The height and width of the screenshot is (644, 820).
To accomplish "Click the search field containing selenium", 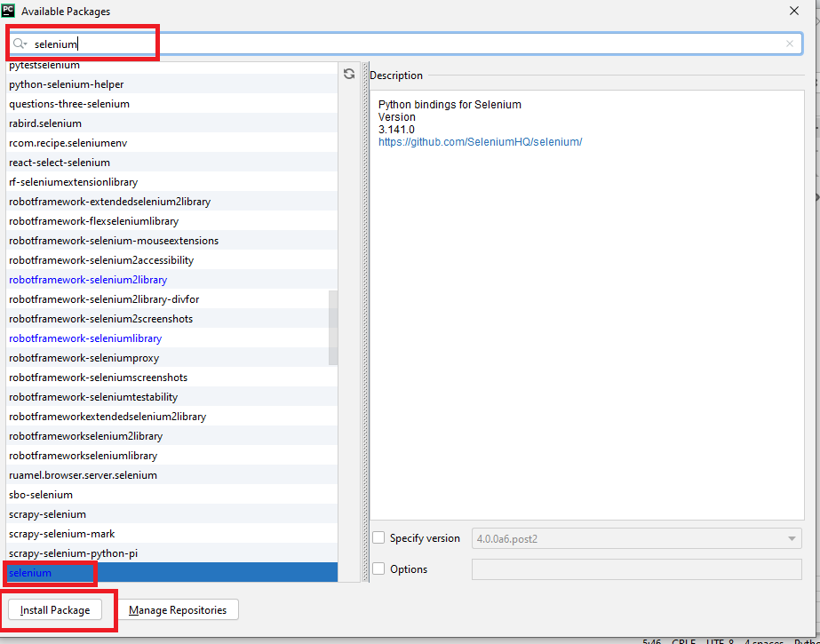I will 405,44.
